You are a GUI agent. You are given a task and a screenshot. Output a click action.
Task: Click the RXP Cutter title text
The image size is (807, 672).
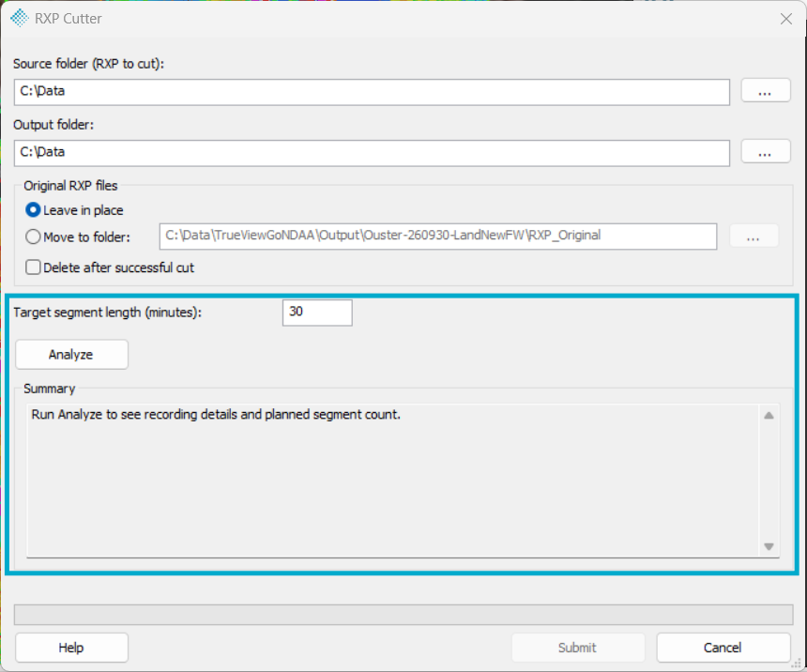(x=68, y=19)
